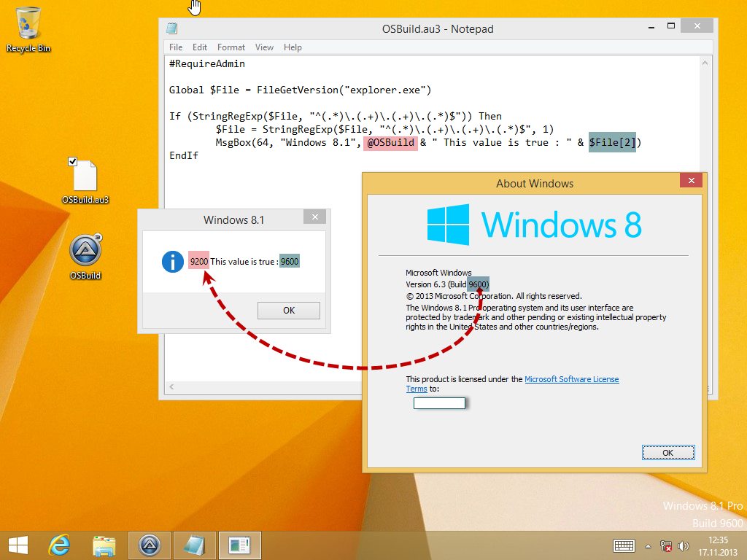The image size is (747, 560).
Task: Open the Microsoft Software License Terms link
Action: [572, 379]
